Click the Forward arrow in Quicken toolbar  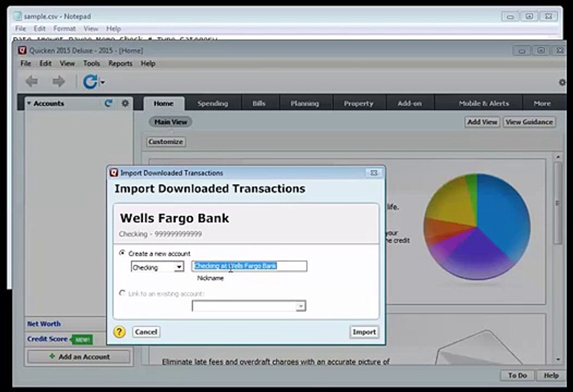[x=58, y=81]
